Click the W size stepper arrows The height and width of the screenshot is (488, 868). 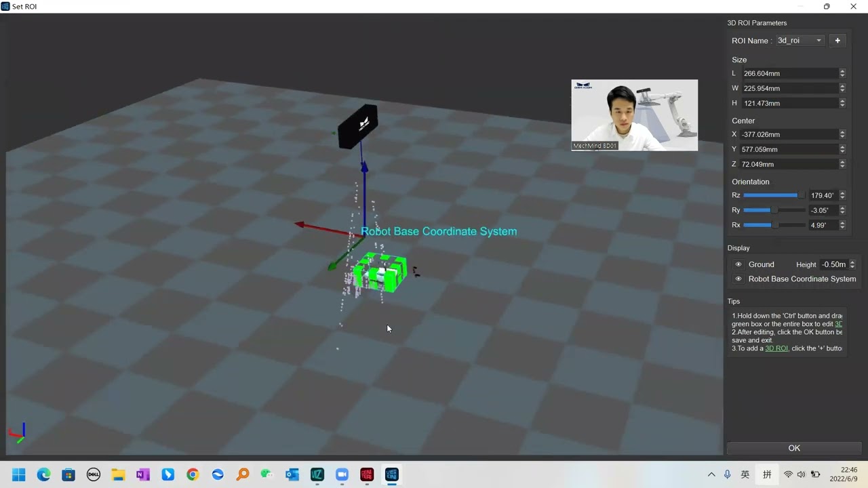(842, 88)
